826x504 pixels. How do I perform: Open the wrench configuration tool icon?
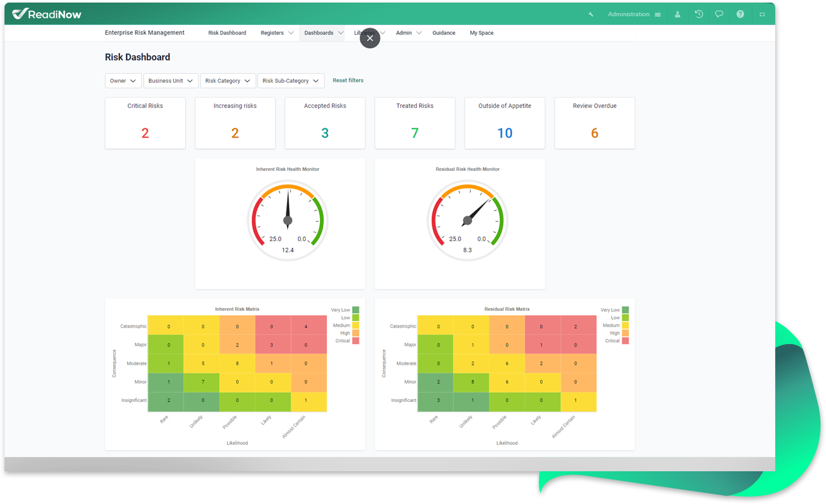[x=591, y=14]
